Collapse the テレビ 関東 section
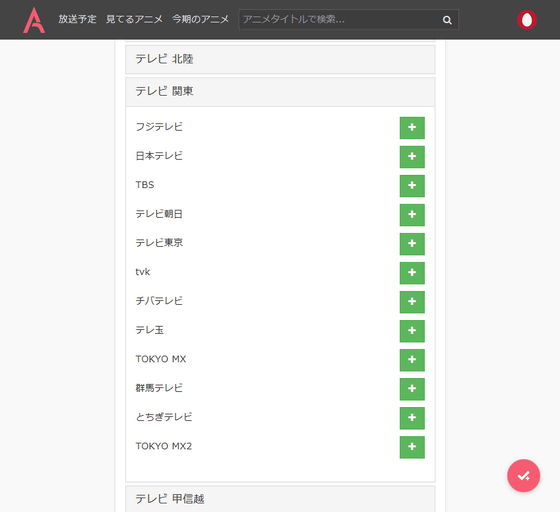 coord(280,92)
